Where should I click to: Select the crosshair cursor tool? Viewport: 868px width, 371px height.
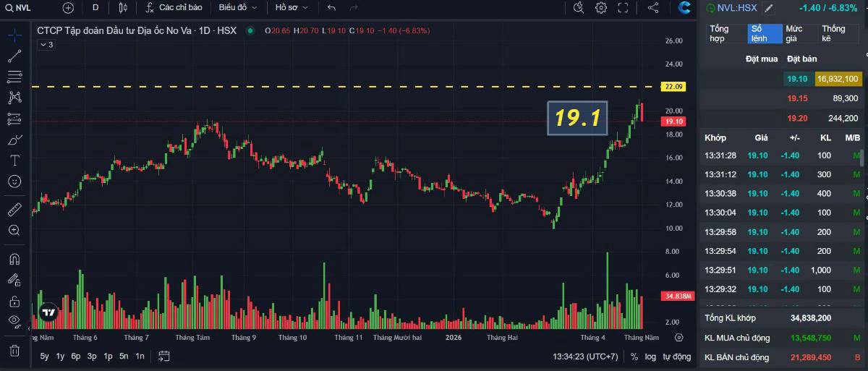[14, 35]
